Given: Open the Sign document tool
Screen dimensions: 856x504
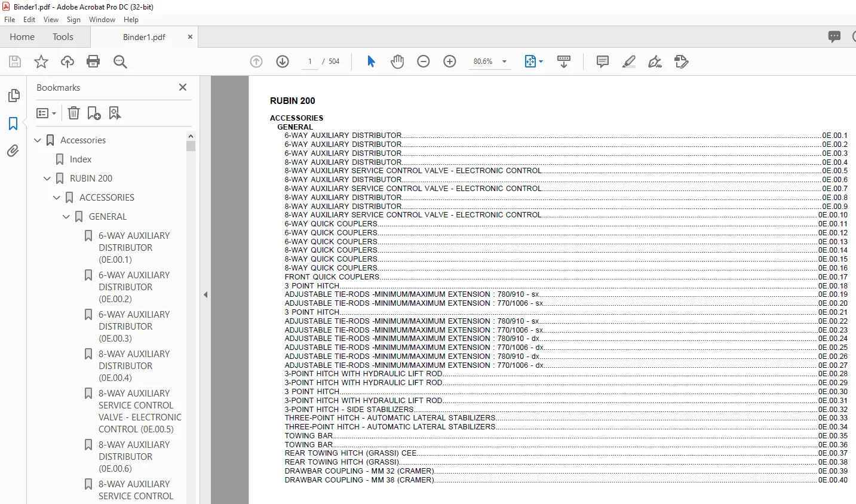Looking at the screenshot, I should [x=655, y=62].
